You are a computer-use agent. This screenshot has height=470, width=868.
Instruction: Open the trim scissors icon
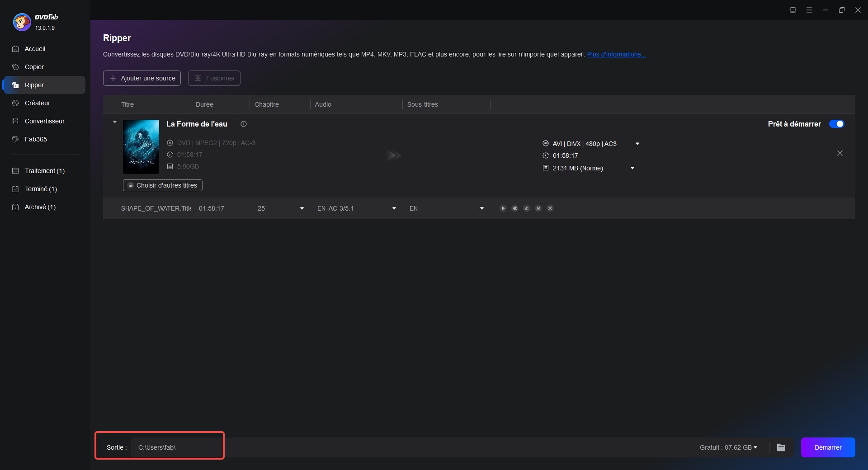point(538,208)
